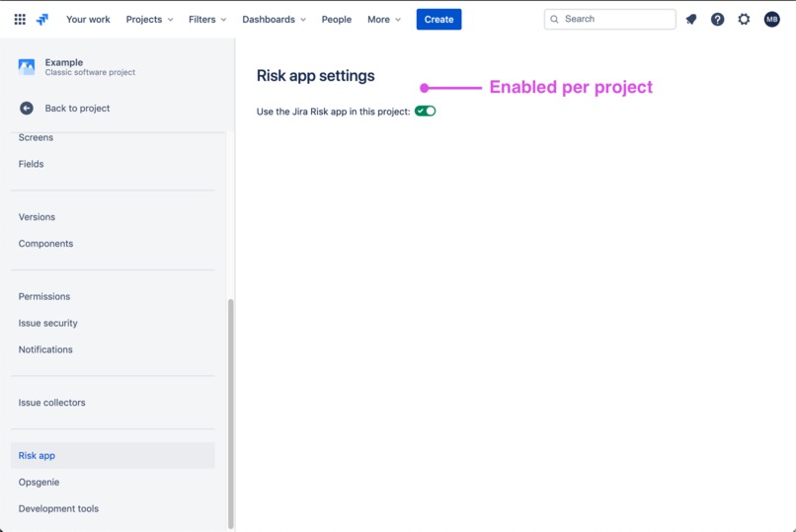Image resolution: width=796 pixels, height=532 pixels.
Task: Open the settings gear icon
Action: 744,20
